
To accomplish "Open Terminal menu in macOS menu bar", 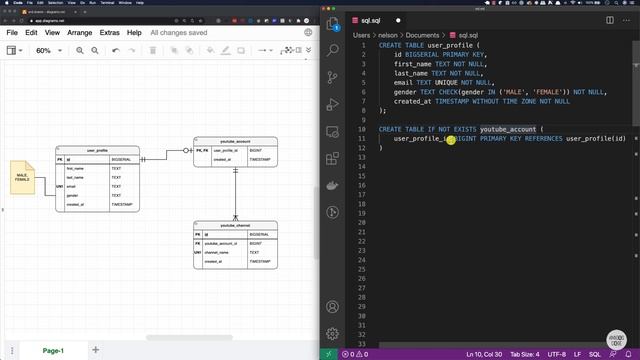I will [x=107, y=3].
